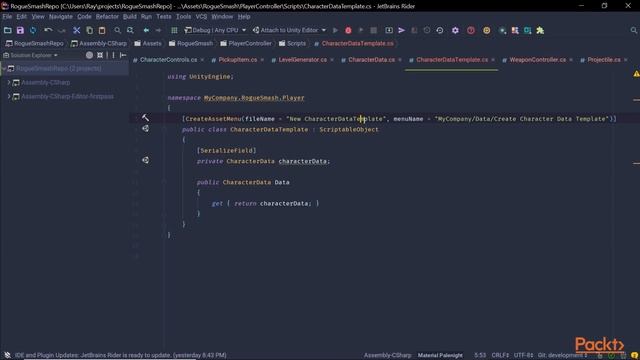The image size is (640, 360).
Task: Open CRLF line separator selector
Action: tap(500, 355)
